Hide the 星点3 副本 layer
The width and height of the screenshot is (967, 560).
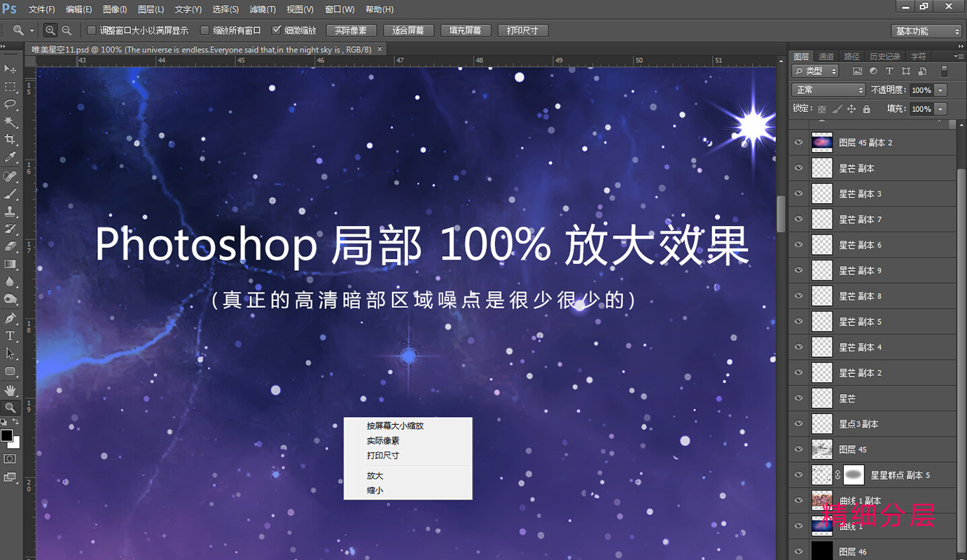tap(798, 423)
